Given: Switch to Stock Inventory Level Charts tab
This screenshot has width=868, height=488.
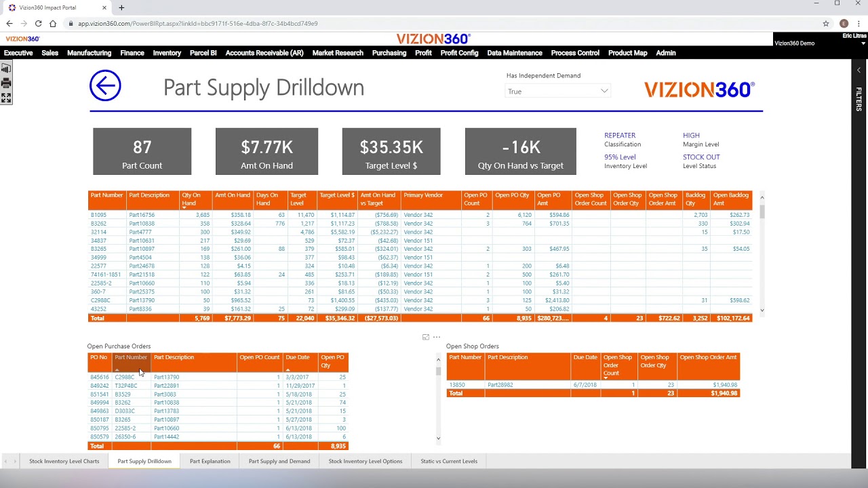Looking at the screenshot, I should tap(64, 461).
